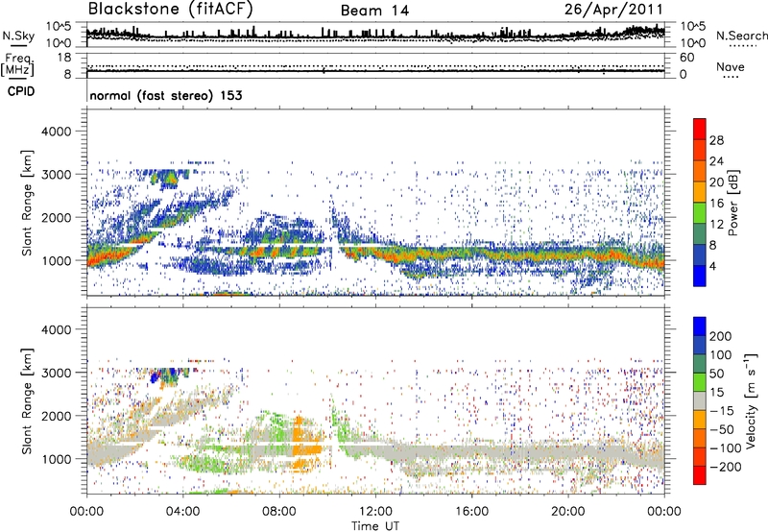Select the N.Sky legend label
Viewport: 768px width, 532px height.
pos(18,36)
